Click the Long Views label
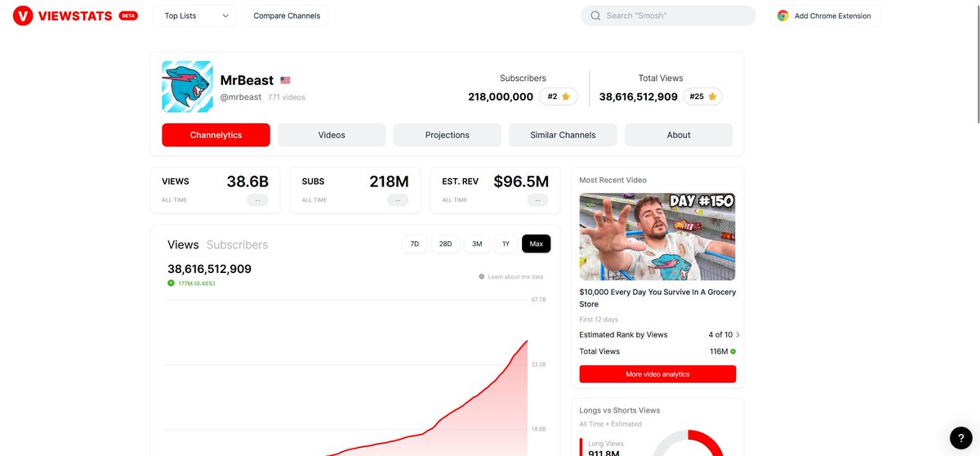This screenshot has width=980, height=456. pos(606,444)
